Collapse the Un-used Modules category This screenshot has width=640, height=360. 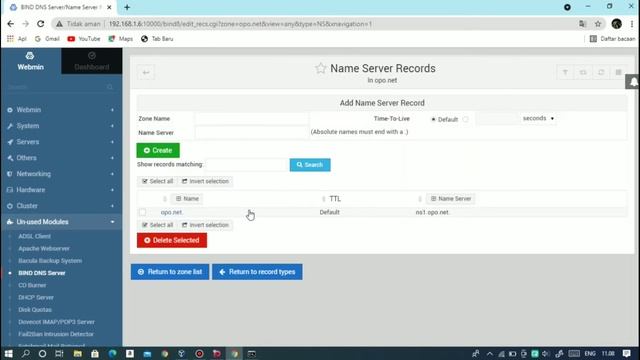[61, 222]
